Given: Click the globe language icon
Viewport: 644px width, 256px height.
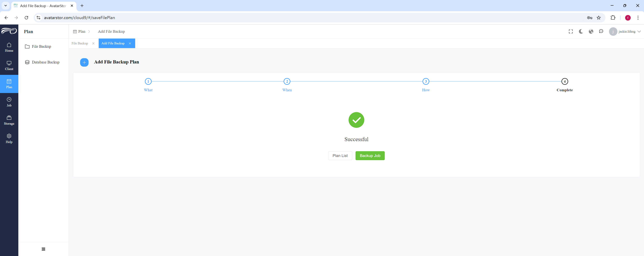Looking at the screenshot, I should (x=591, y=31).
